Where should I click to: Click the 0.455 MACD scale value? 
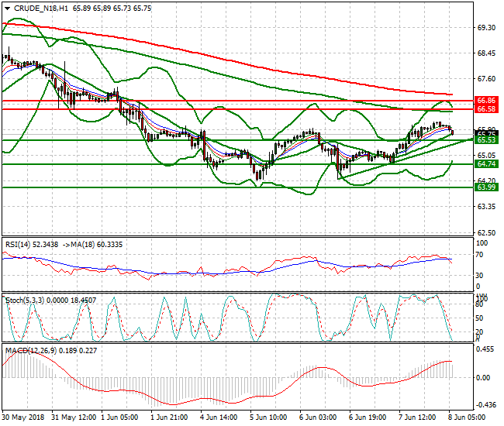[x=486, y=350]
